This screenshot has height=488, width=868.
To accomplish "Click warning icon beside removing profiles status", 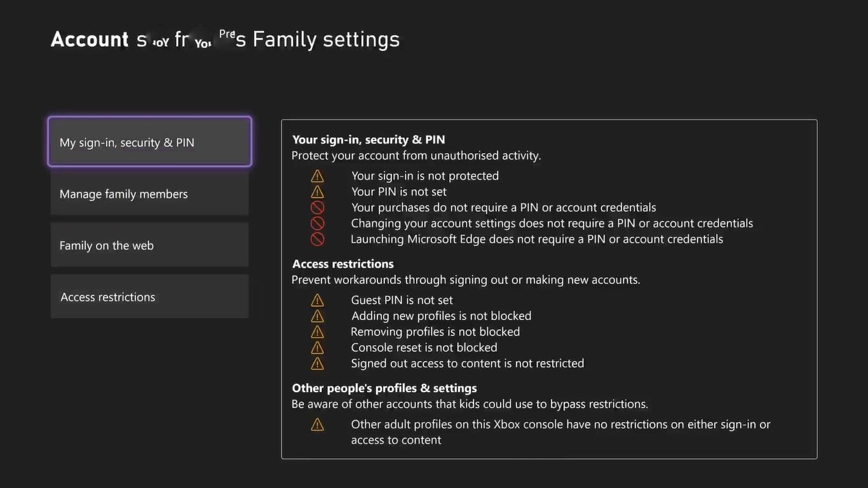I will [317, 332].
